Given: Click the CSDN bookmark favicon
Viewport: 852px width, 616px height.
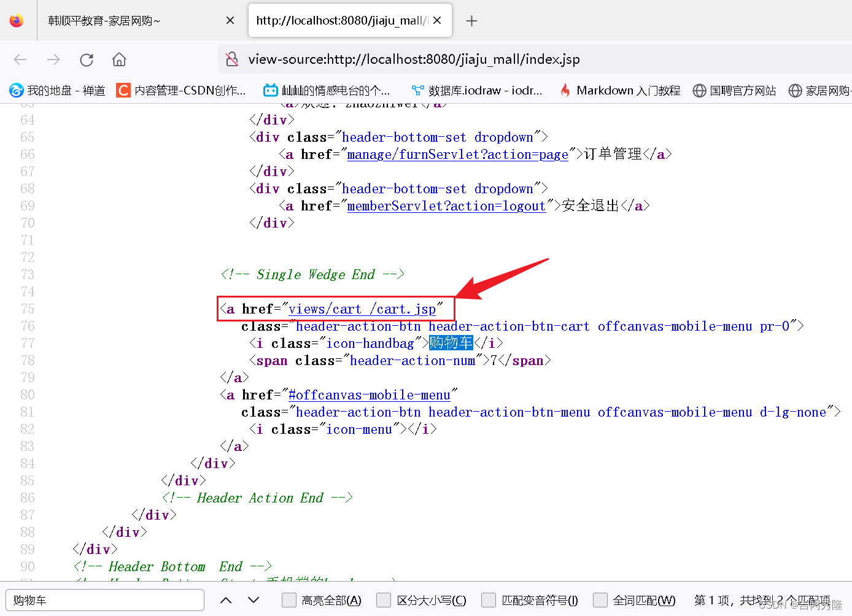Looking at the screenshot, I should coord(123,91).
